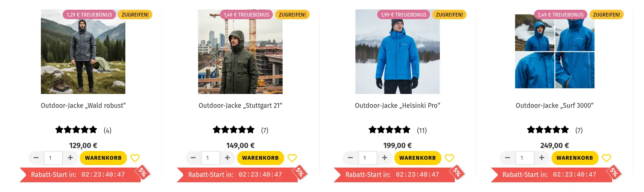Open the 11 reviews for Helsinki Pro
The width and height of the screenshot is (644, 192).
pyautogui.click(x=422, y=130)
